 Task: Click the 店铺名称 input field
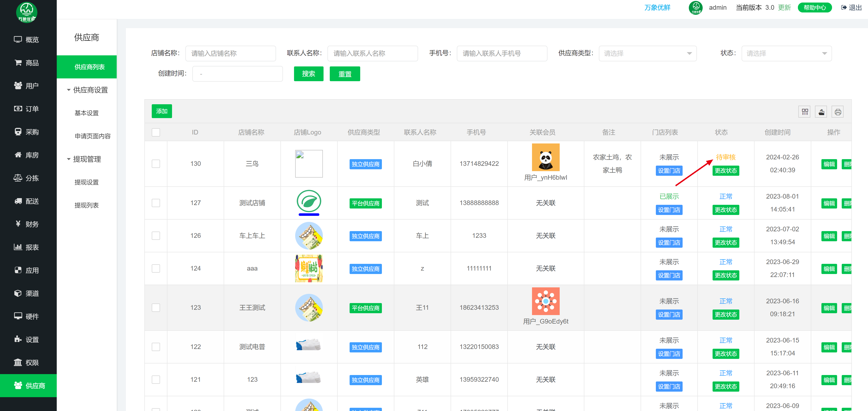(230, 53)
